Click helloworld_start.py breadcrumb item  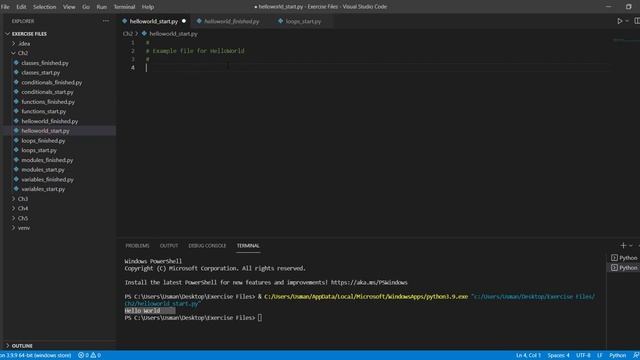click(x=173, y=34)
